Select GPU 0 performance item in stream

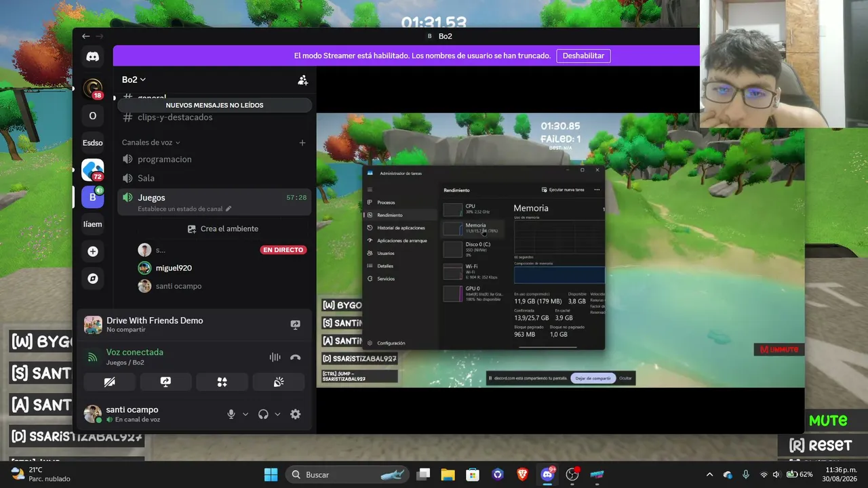474,293
